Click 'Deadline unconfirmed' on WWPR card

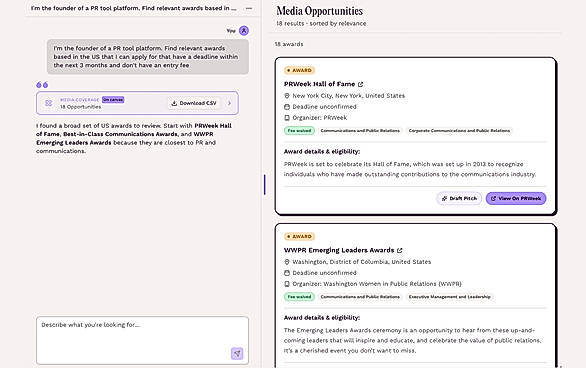click(x=324, y=273)
